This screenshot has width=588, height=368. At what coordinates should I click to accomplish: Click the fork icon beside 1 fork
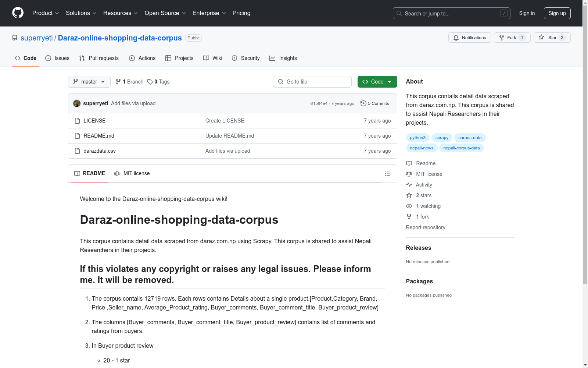tap(409, 217)
